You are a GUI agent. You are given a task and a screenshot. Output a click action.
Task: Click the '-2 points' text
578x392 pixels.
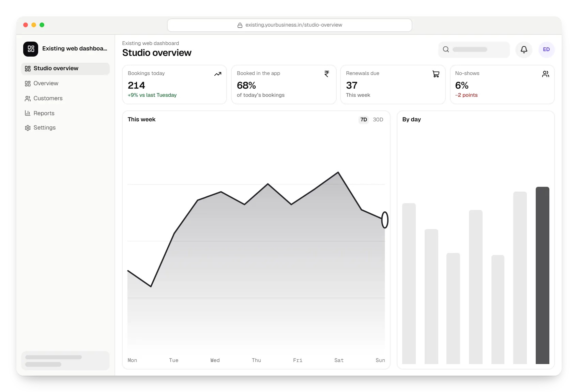pyautogui.click(x=466, y=95)
